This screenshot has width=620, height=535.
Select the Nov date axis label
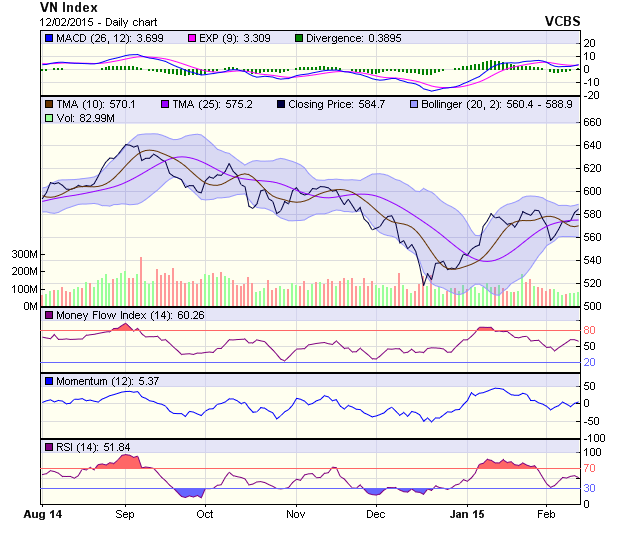295,513
